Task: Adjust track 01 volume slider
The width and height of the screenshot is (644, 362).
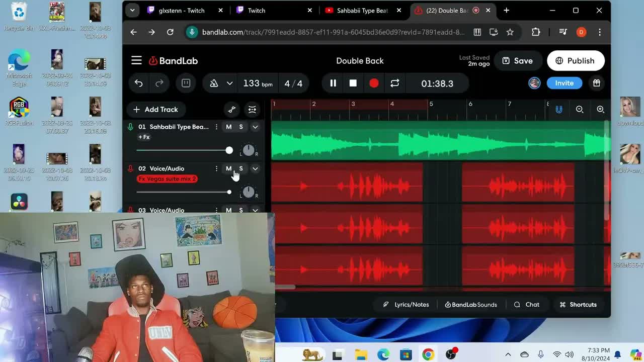Action: coord(229,150)
